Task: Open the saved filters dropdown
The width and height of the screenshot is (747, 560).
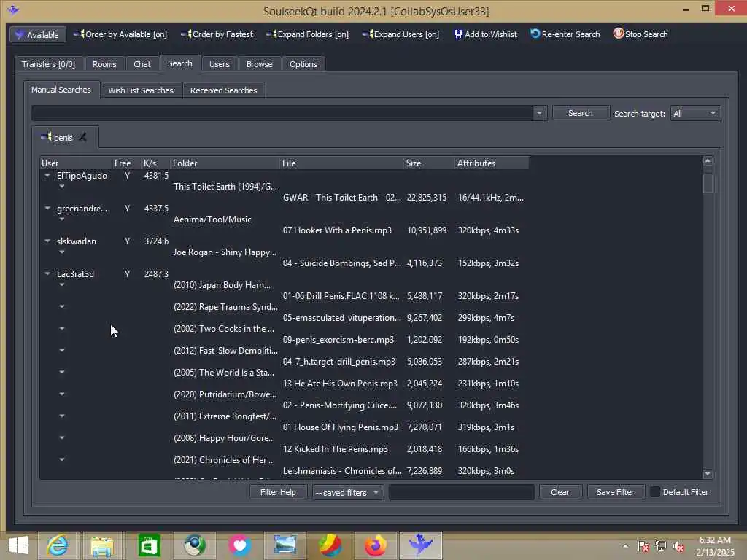Action: point(348,492)
